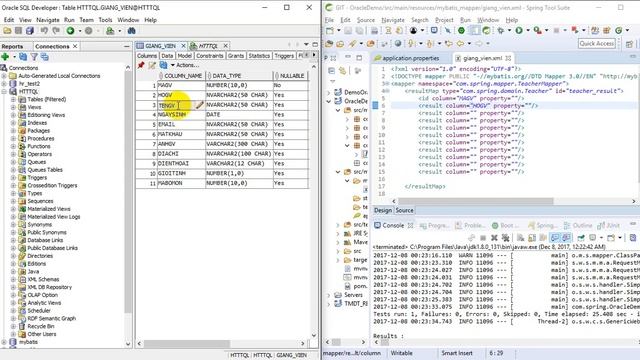The image size is (640, 360).
Task: Select the Materialized Views tree item
Action: pyautogui.click(x=49, y=209)
